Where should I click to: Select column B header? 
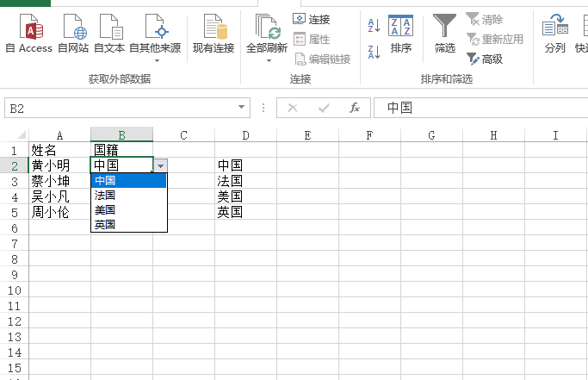122,135
